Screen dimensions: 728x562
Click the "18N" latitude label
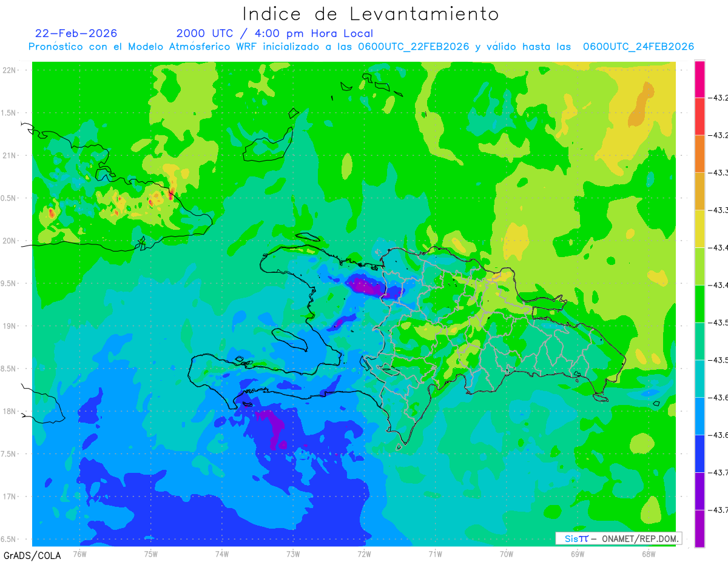click(11, 411)
